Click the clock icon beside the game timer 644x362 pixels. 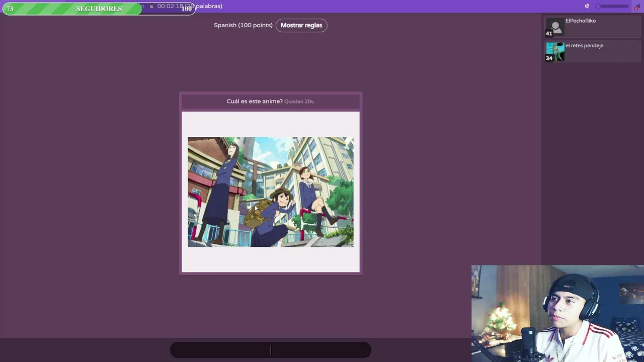click(151, 7)
